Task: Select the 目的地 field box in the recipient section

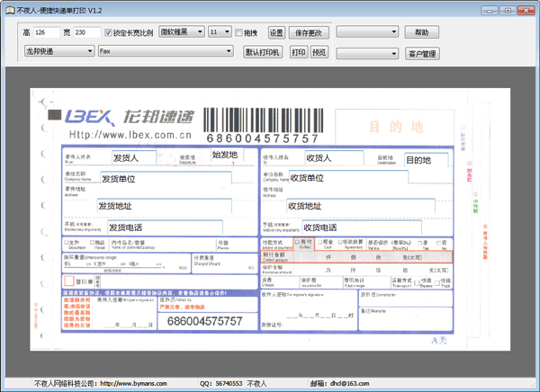Action: [x=427, y=160]
